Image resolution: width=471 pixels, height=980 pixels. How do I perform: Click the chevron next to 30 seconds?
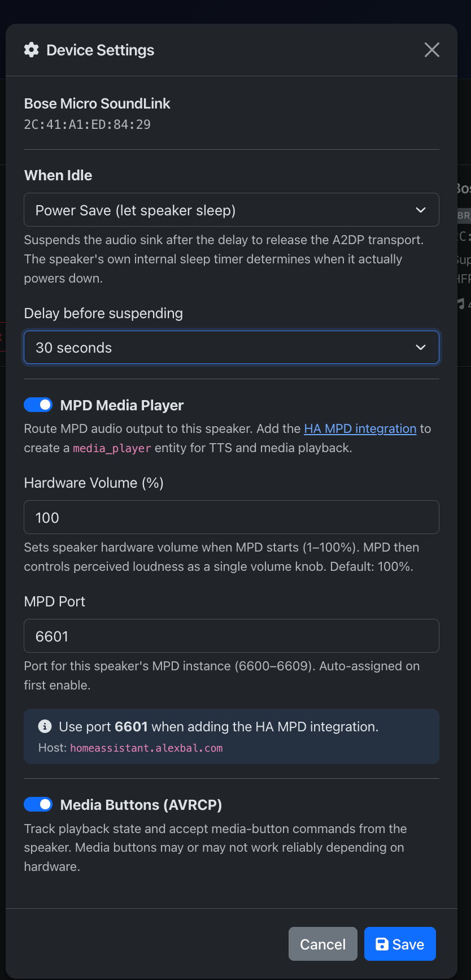tap(421, 348)
